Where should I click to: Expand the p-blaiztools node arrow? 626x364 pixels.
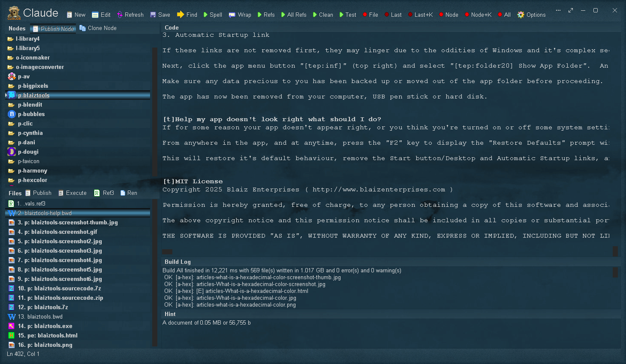coord(6,95)
